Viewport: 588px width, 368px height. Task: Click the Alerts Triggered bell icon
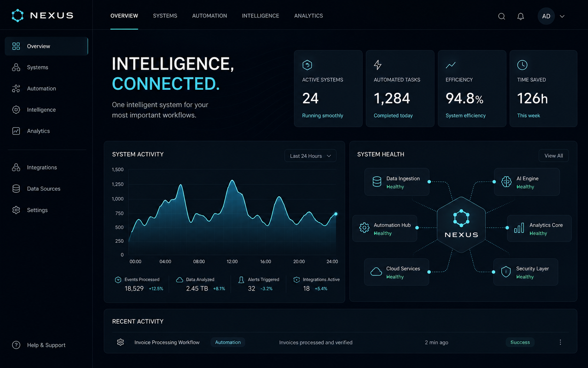pyautogui.click(x=241, y=280)
